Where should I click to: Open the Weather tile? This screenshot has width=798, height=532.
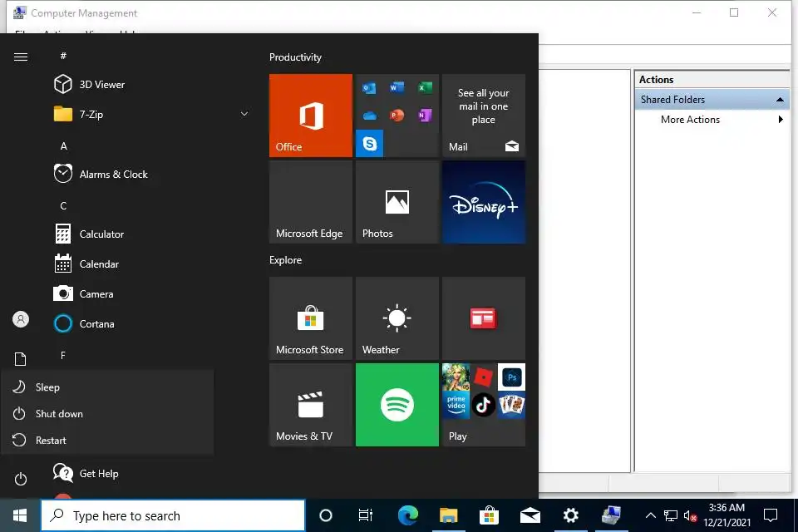[x=397, y=318]
